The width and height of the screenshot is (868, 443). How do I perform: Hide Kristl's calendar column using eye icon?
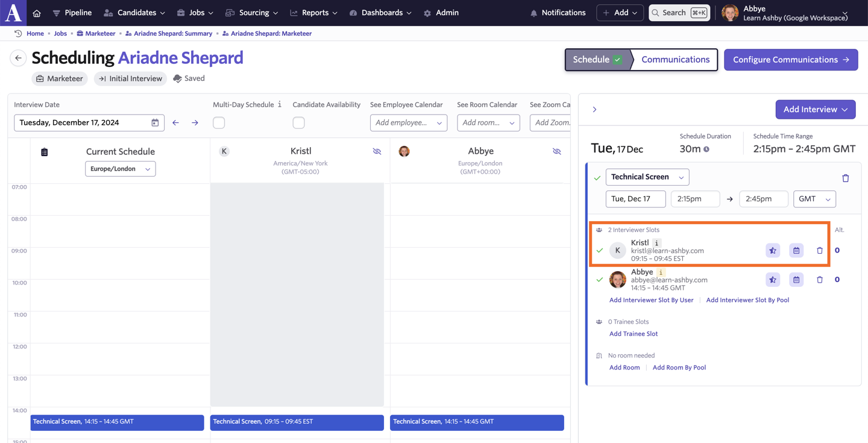point(377,151)
